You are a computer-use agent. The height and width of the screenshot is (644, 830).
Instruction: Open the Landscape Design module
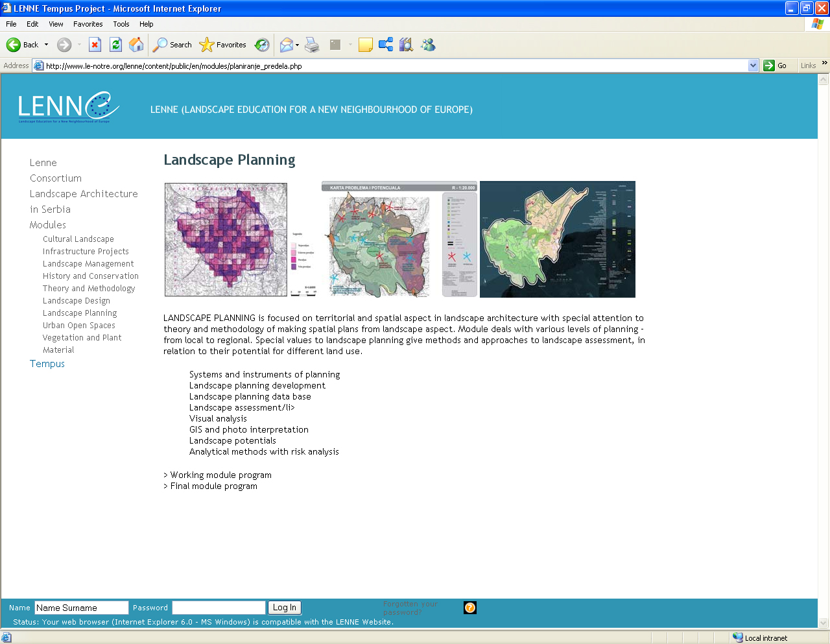[77, 301]
